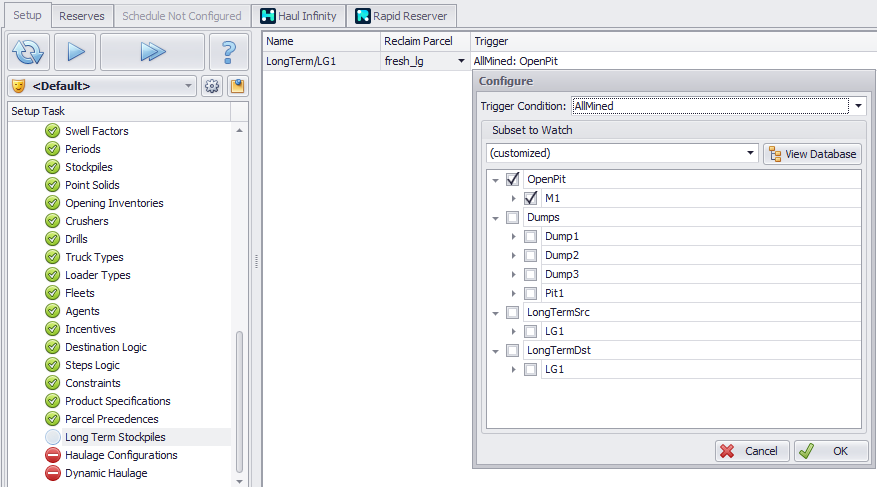Click the red status icon for Haulage Configurations
The width and height of the screenshot is (878, 487).
53,455
